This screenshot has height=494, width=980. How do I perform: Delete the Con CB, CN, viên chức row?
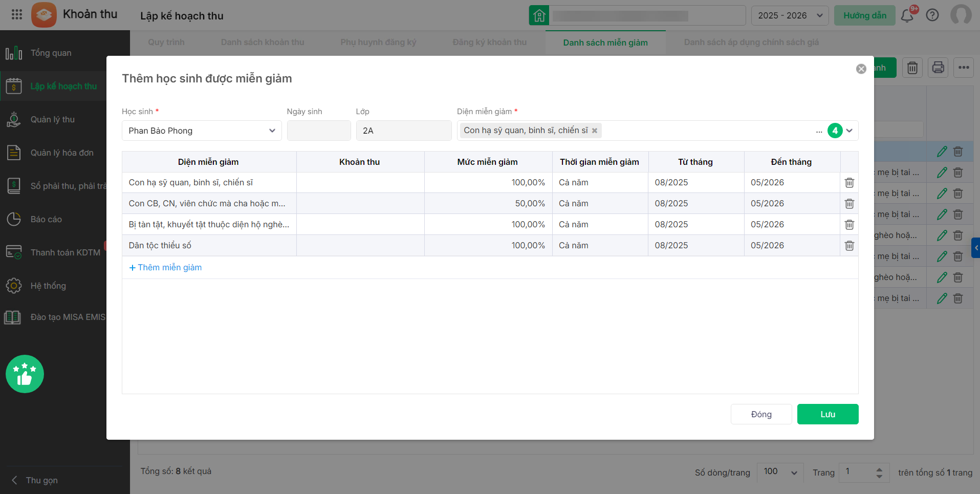coord(850,204)
